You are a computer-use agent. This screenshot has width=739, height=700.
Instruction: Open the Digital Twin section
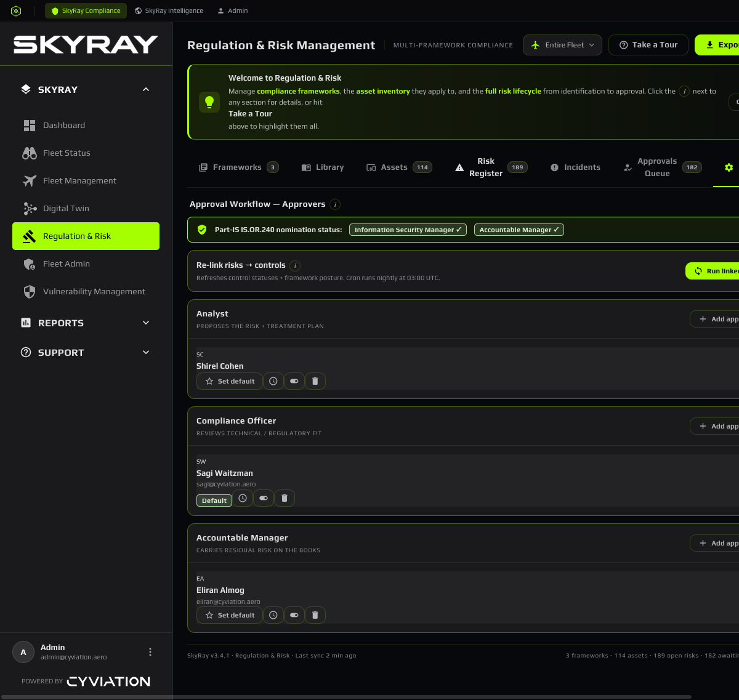(x=86, y=208)
